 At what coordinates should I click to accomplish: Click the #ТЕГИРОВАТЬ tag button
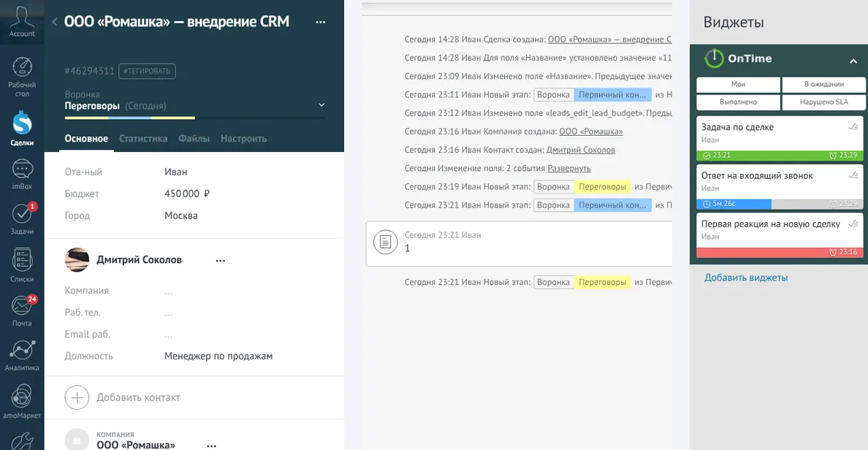(x=148, y=71)
